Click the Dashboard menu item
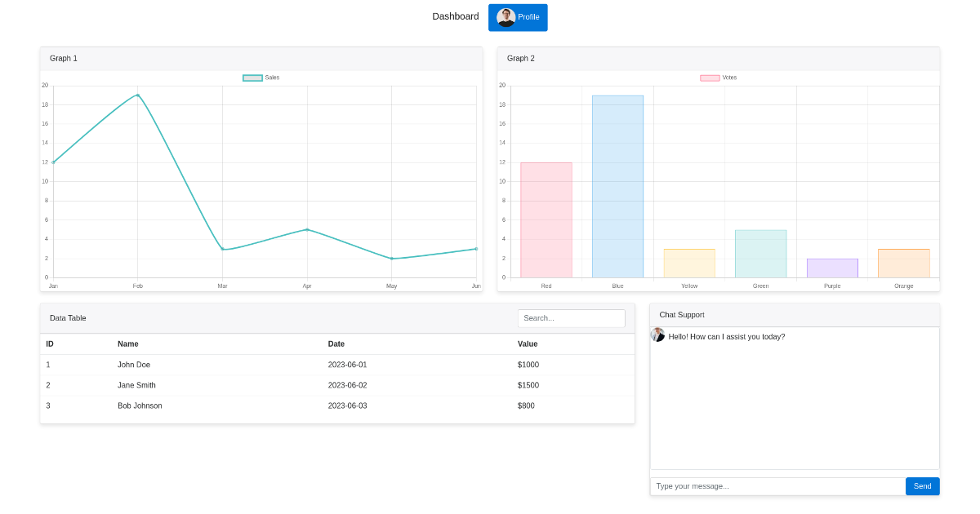This screenshot has width=980, height=514. 455,16
